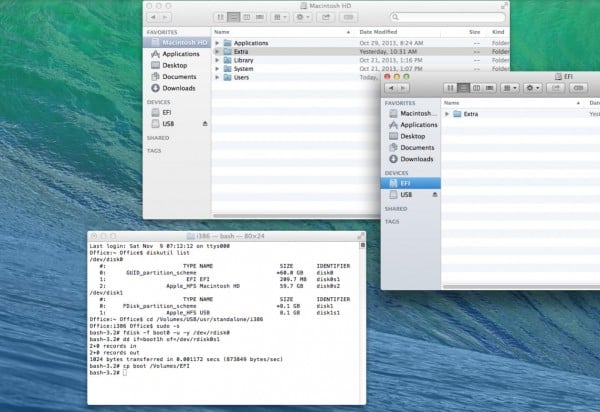The width and height of the screenshot is (600, 412).
Task: Expand the Applications folder disclosure triangle
Action: pos(217,44)
